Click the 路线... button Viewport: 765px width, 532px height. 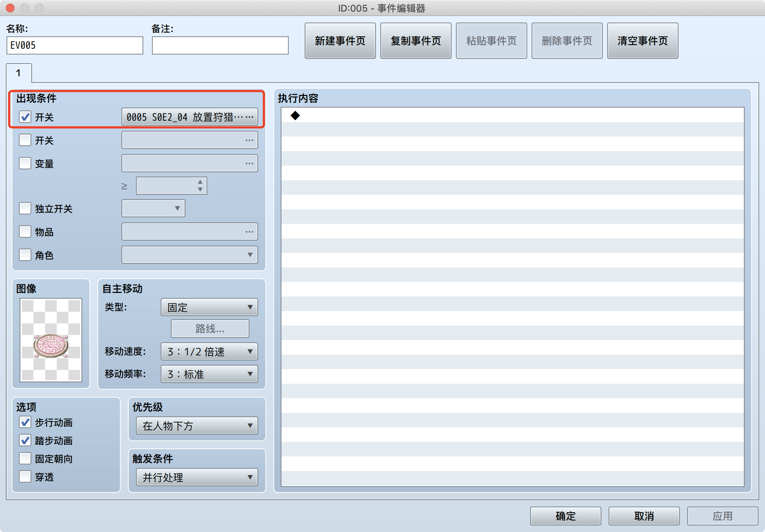(210, 329)
